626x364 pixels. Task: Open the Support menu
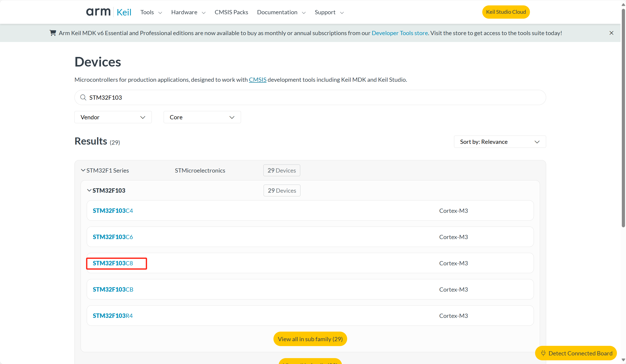(x=329, y=12)
